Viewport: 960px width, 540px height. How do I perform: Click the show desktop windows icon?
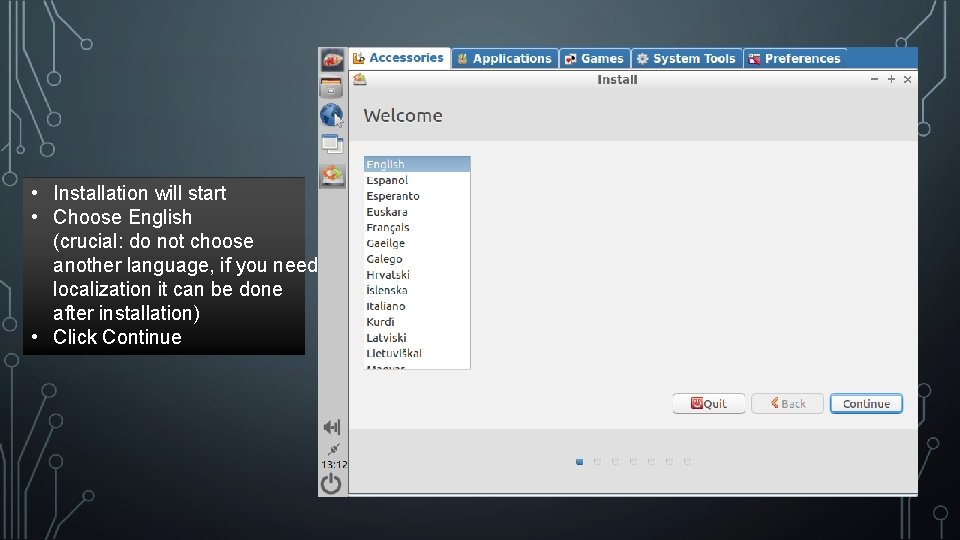[332, 144]
